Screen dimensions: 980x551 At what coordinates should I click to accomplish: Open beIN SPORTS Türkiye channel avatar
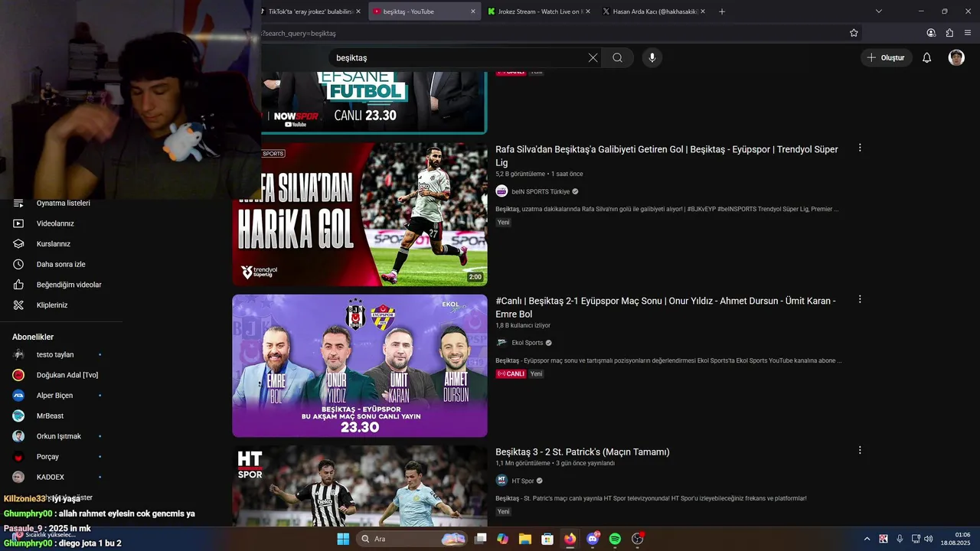501,191
